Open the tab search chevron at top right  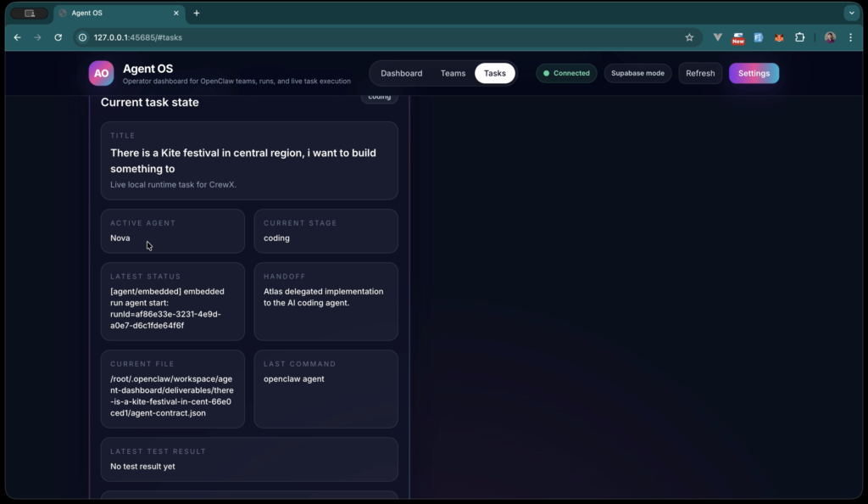pyautogui.click(x=851, y=13)
